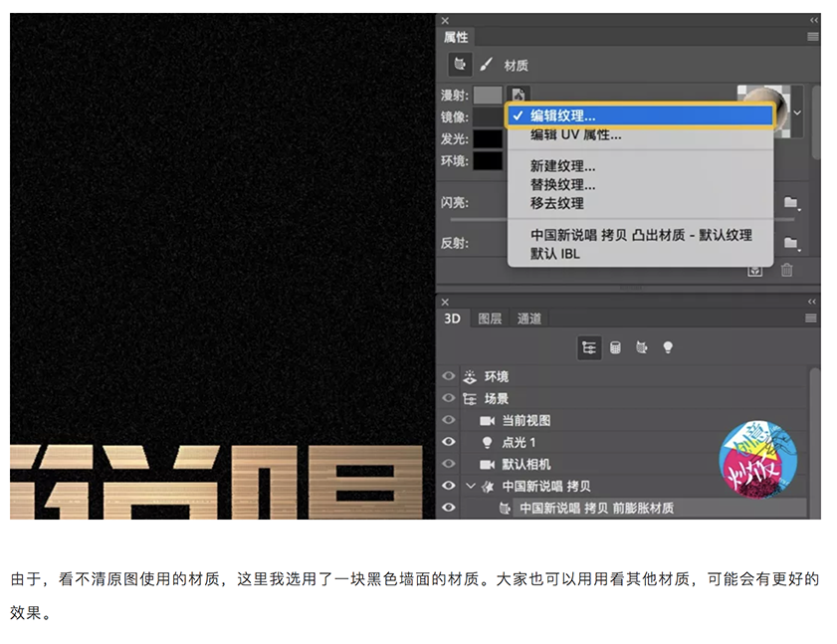Click the 漫射 color swatch
837x644 pixels.
488,95
